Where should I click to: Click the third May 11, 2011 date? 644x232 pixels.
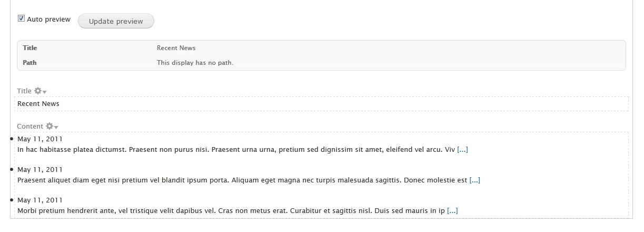40,200
